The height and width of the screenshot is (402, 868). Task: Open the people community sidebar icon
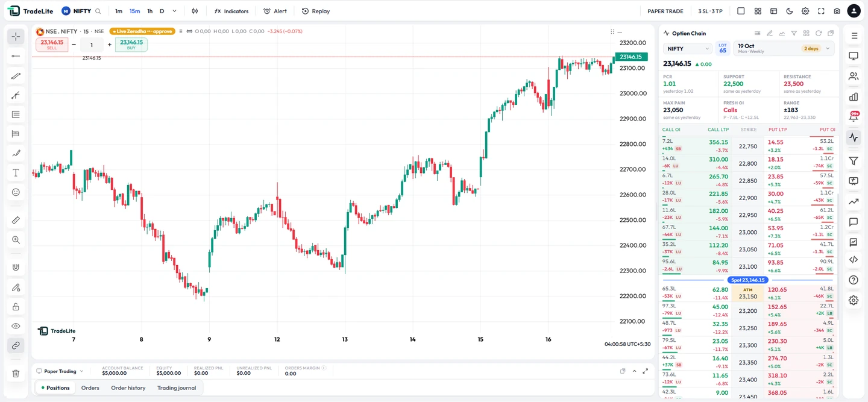[x=854, y=77]
